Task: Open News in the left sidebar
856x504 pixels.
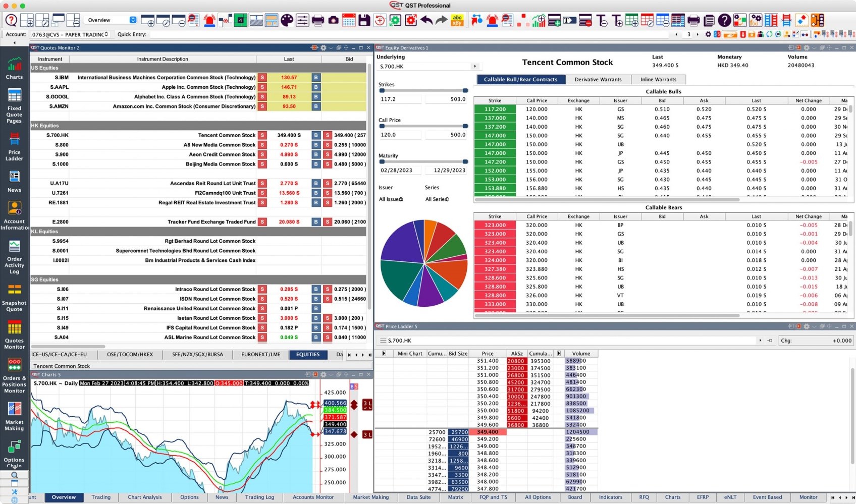Action: (14, 182)
